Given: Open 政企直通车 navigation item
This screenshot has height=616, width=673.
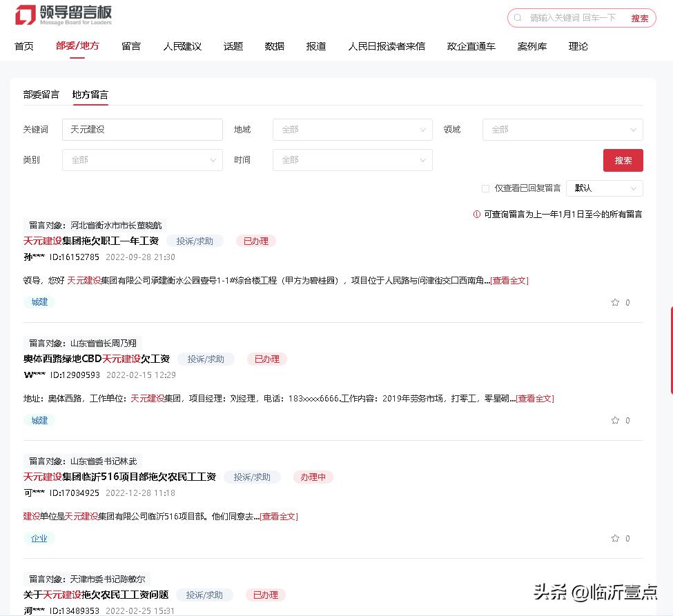Looking at the screenshot, I should pos(471,46).
